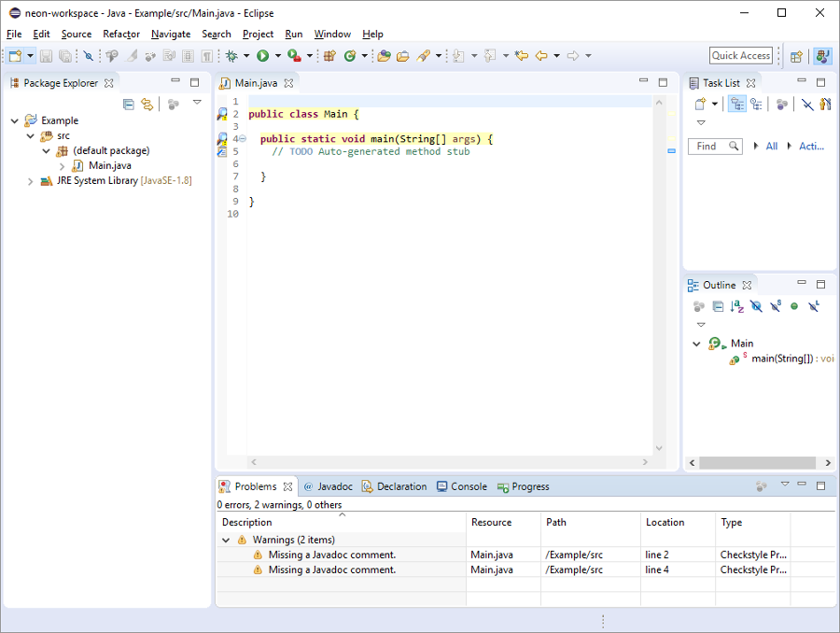Expand the JRE System Library node
Viewport: 840px width, 633px height.
coord(31,181)
